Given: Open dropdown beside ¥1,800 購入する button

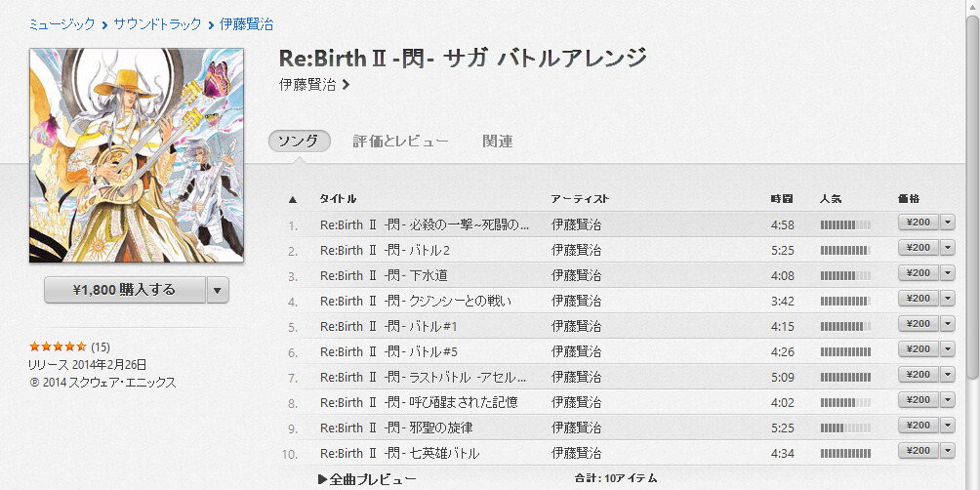Looking at the screenshot, I should click(219, 290).
